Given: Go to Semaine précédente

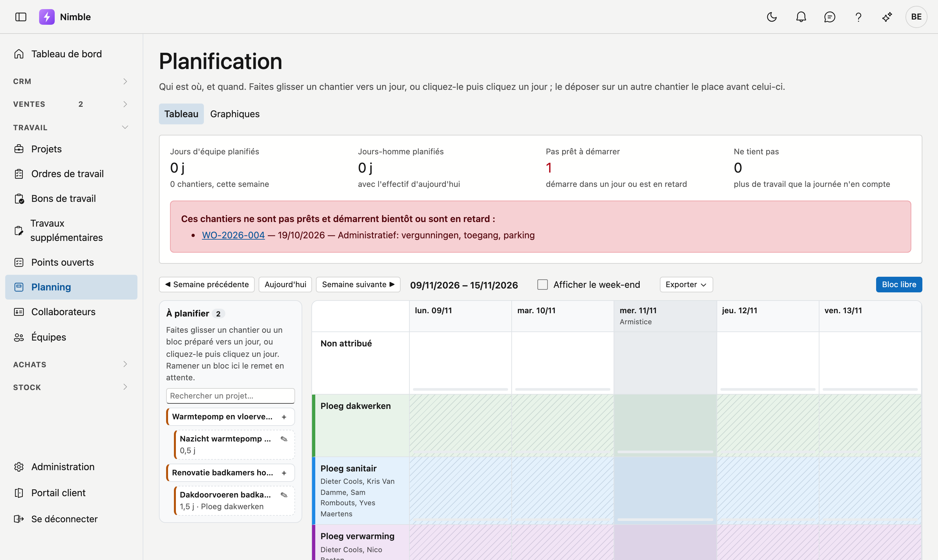Looking at the screenshot, I should 207,285.
